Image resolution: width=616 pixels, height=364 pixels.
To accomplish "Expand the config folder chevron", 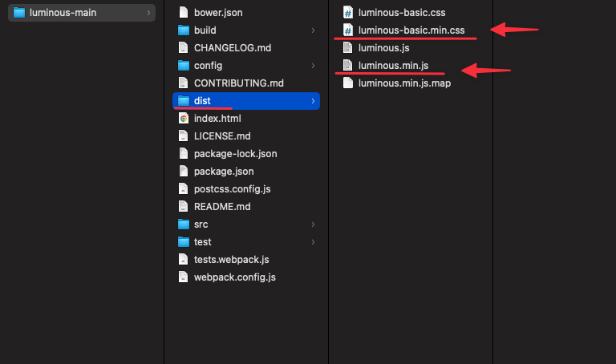I will 313,66.
